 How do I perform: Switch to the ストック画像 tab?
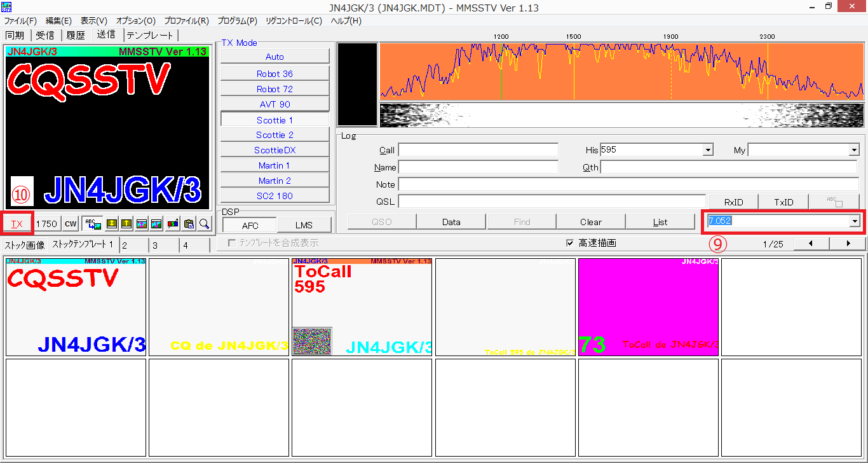(x=25, y=245)
